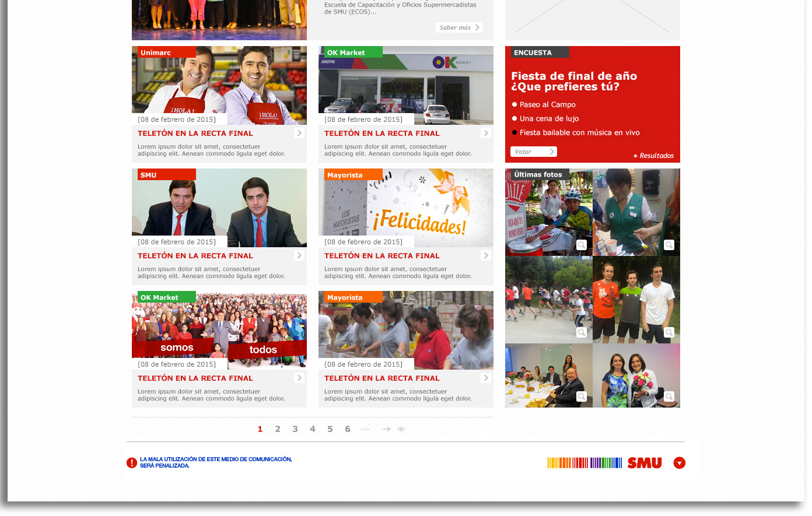Click the 'Saber más' button
This screenshot has height=516, width=812.
click(x=459, y=27)
